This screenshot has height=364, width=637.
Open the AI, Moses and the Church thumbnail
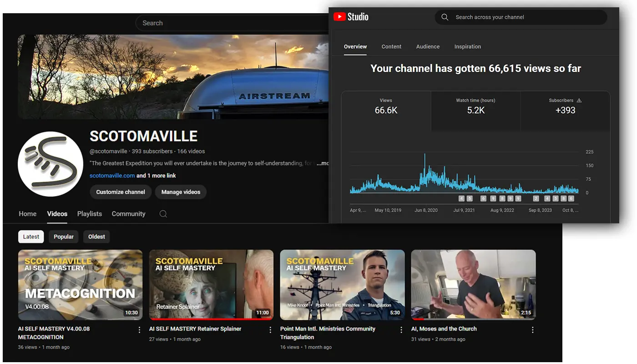[x=473, y=285]
